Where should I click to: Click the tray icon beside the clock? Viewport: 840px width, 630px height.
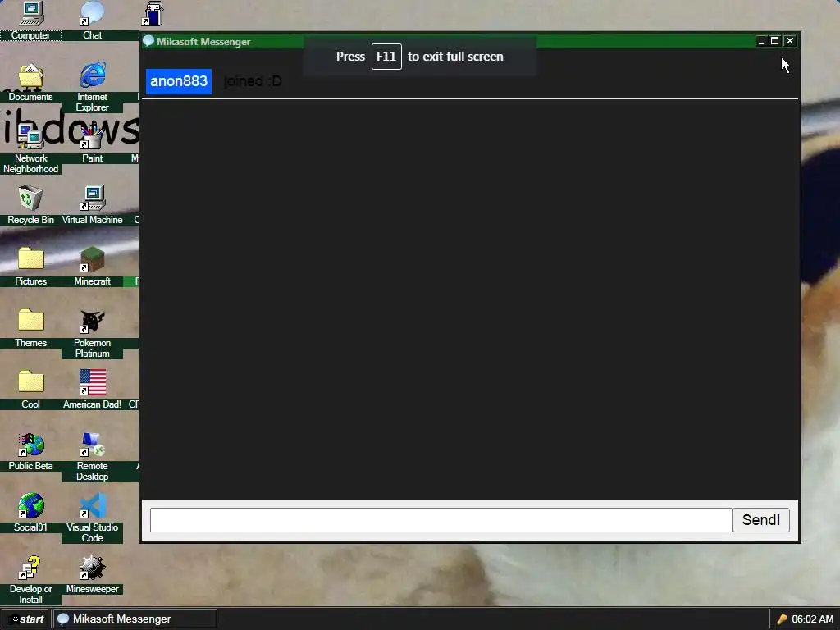click(782, 619)
